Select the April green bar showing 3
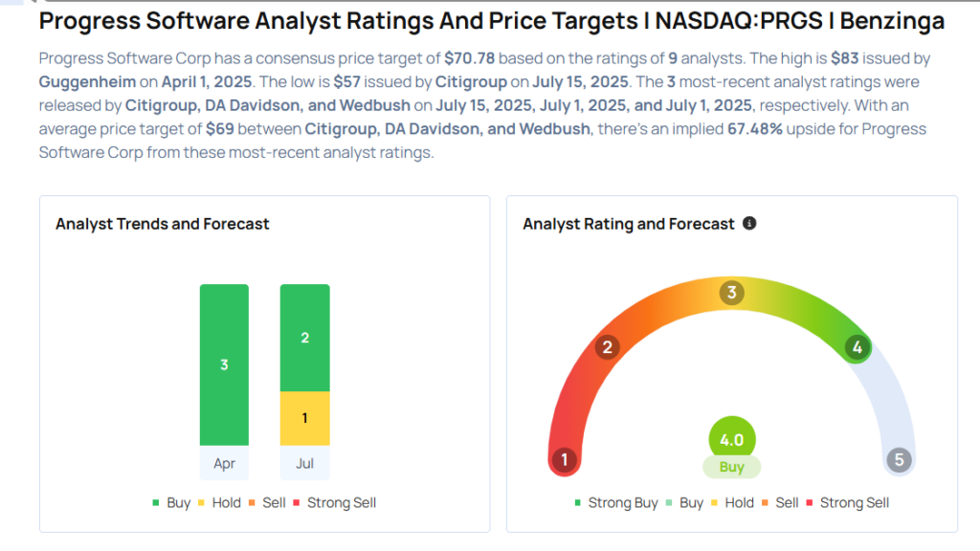980x551 pixels. (x=224, y=364)
